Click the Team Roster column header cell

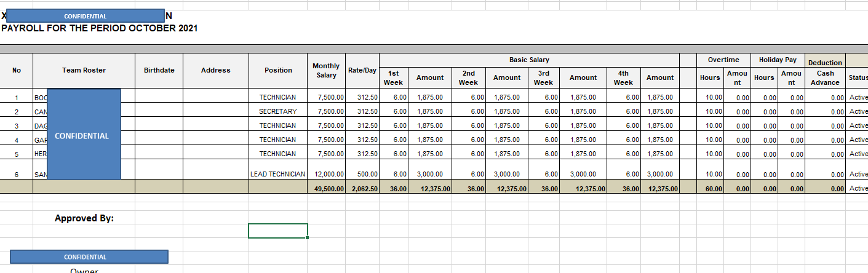pyautogui.click(x=84, y=70)
